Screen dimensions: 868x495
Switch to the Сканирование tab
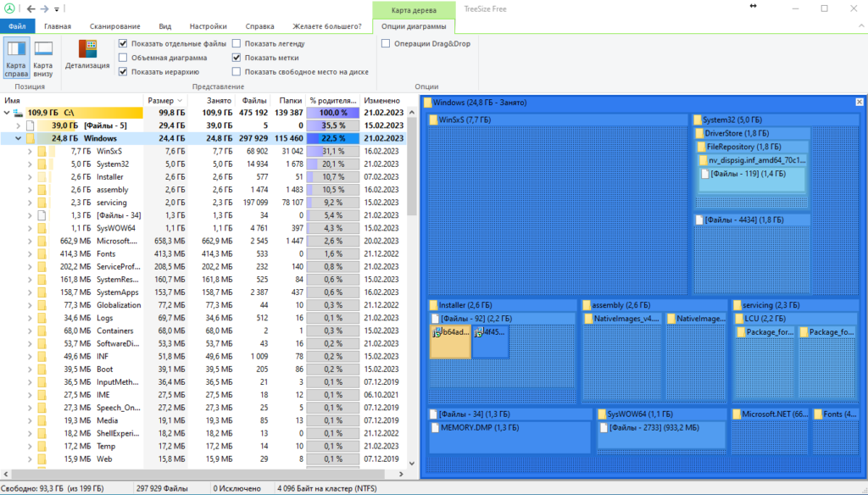click(114, 26)
